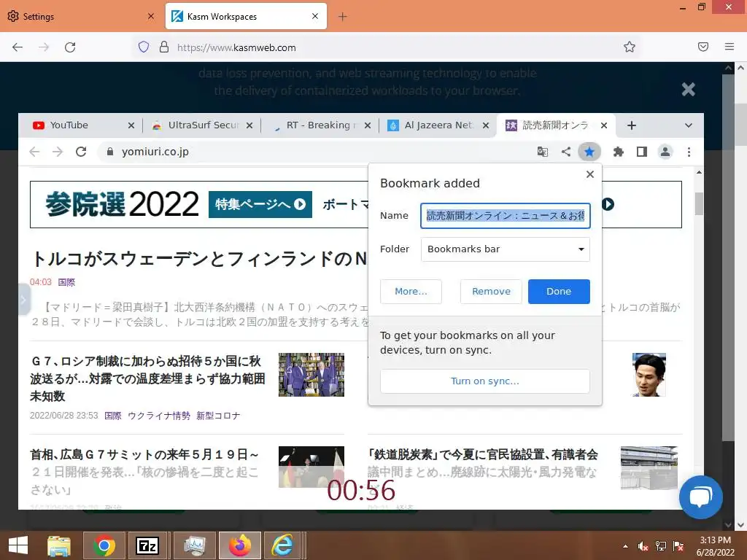Click the 国際 tag beside 04:03
The image size is (747, 560).
point(66,282)
